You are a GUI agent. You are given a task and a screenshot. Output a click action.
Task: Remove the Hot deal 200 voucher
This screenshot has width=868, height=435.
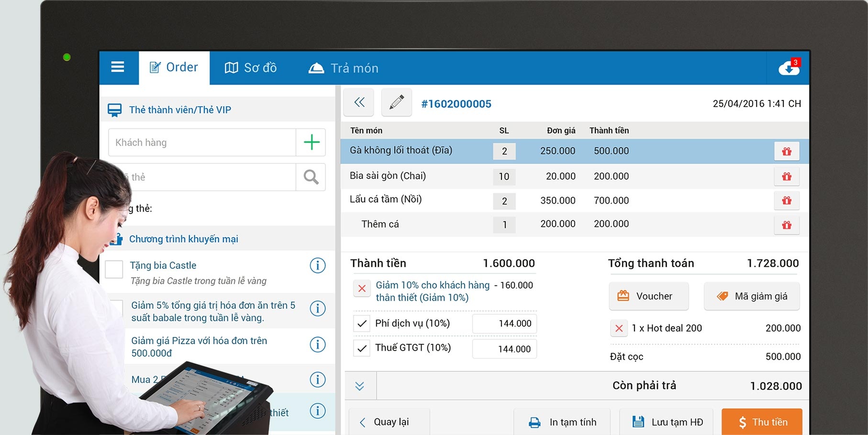(x=619, y=328)
